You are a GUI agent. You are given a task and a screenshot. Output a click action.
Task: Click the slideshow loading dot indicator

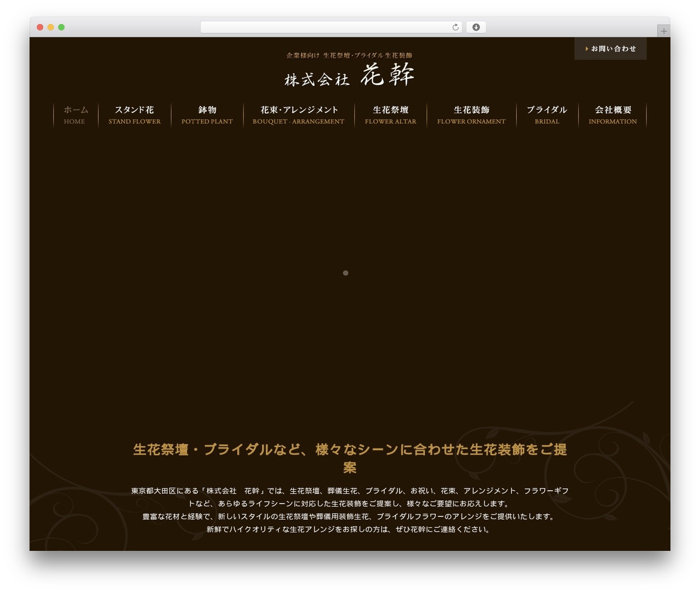pos(346,273)
